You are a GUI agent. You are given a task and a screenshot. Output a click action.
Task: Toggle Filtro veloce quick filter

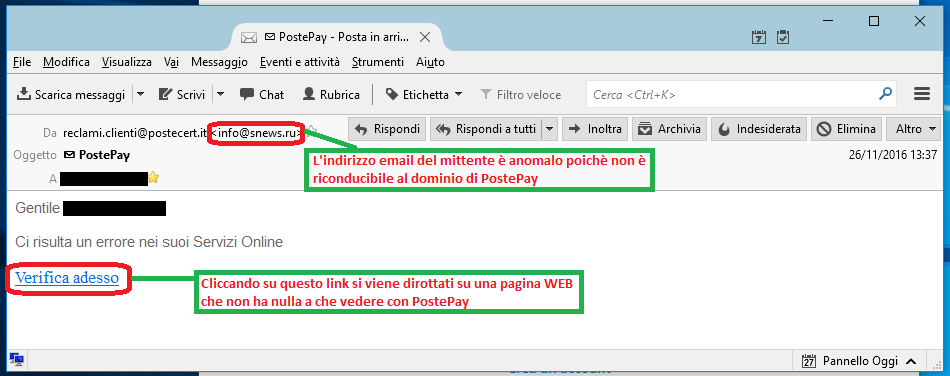coord(520,94)
